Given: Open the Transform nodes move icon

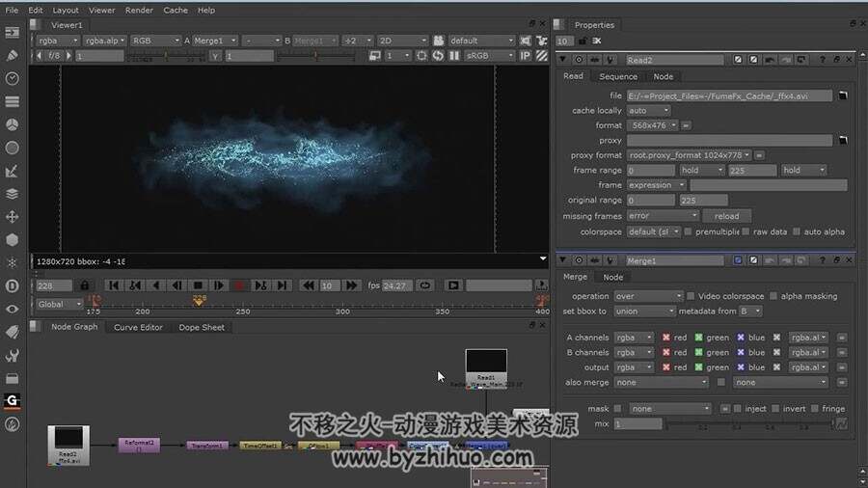Looking at the screenshot, I should pos(13,217).
